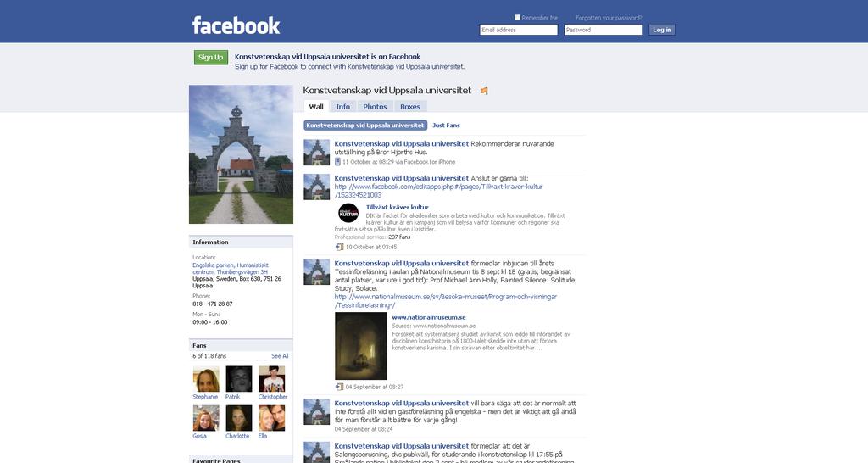The width and height of the screenshot is (868, 463).
Task: Open the Info tab
Action: pyautogui.click(x=343, y=106)
